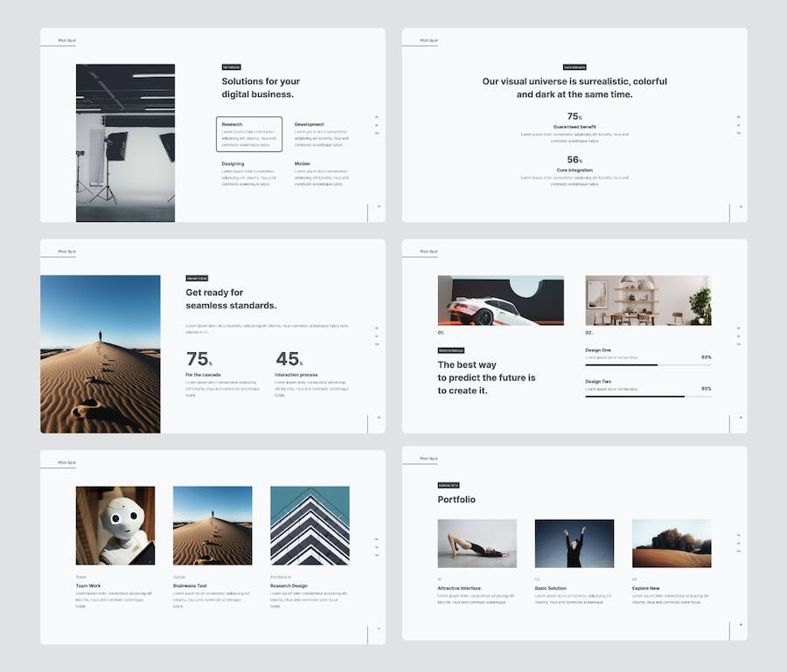Click the yoga pose portfolio image
The height and width of the screenshot is (672, 787).
477,544
